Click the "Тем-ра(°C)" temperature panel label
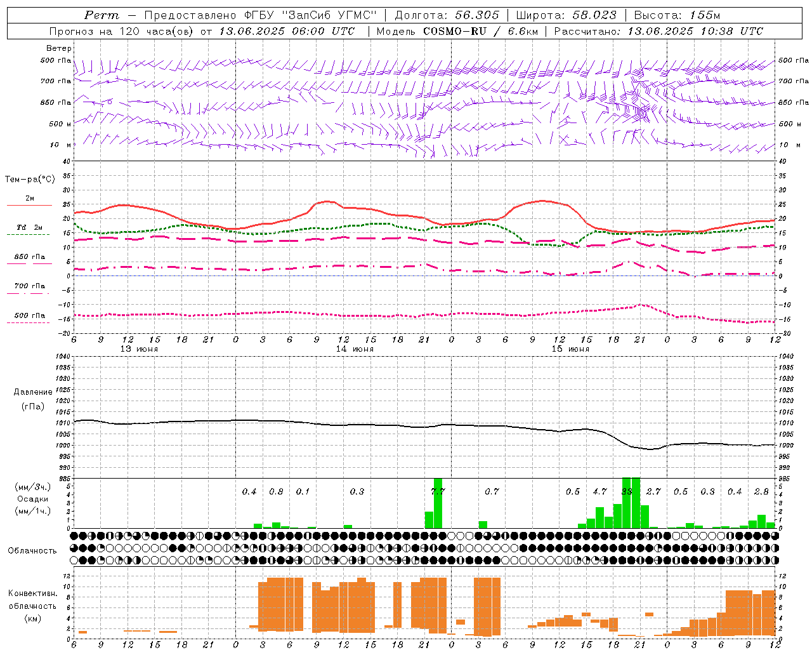This screenshot has width=812, height=650. pos(30,180)
